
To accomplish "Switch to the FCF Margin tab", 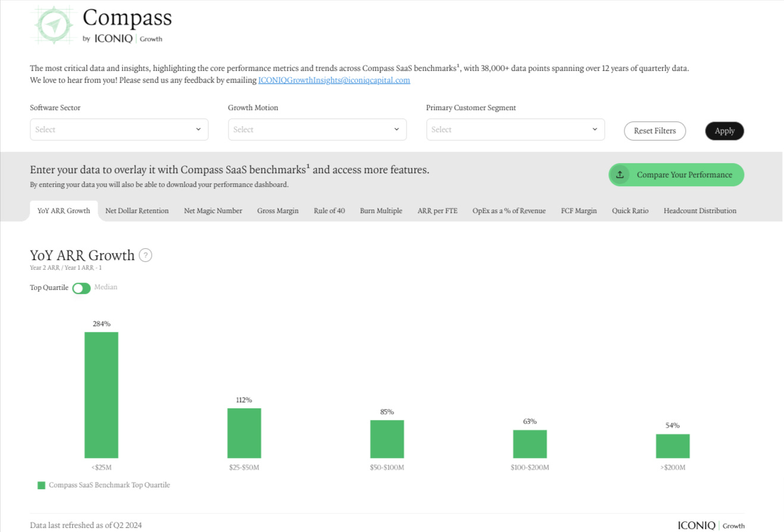I will [x=579, y=211].
